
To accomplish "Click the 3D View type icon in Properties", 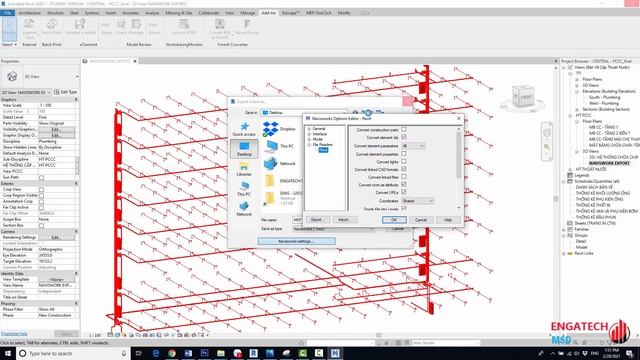I will pyautogui.click(x=12, y=76).
